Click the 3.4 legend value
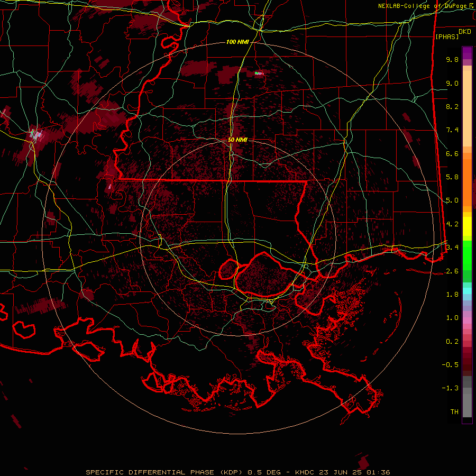 click(452, 248)
